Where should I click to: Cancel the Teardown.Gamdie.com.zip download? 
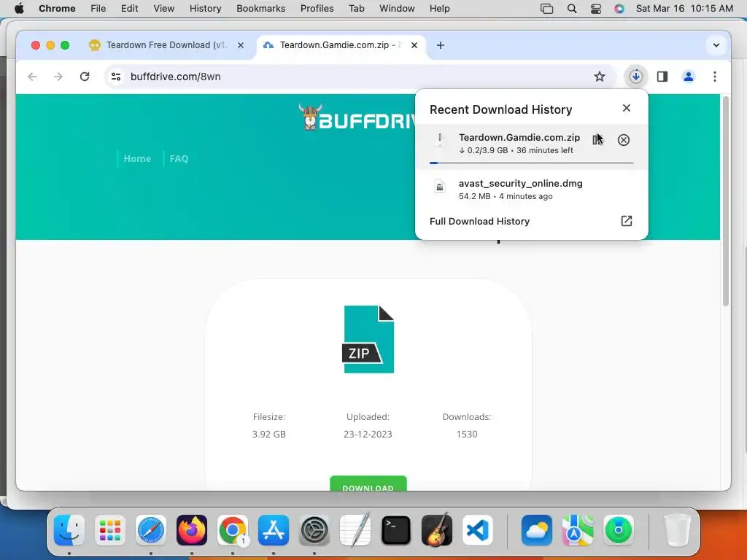tap(623, 140)
